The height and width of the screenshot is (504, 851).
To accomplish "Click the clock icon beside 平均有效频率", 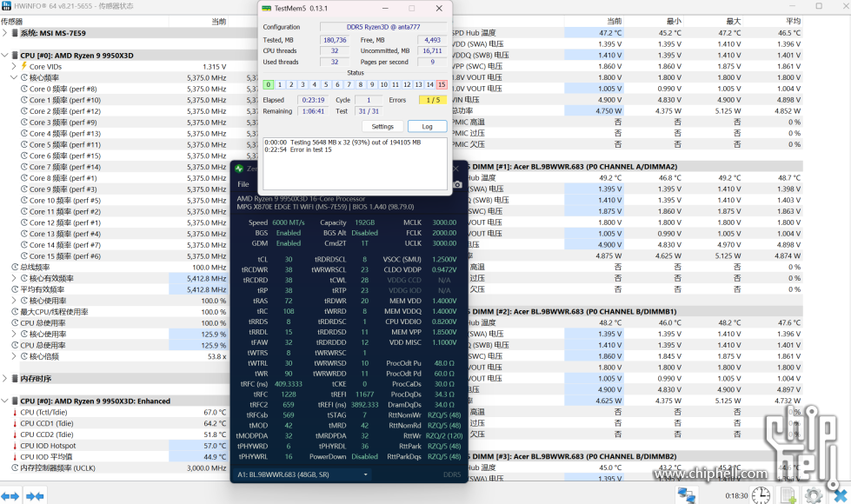I will pos(15,289).
